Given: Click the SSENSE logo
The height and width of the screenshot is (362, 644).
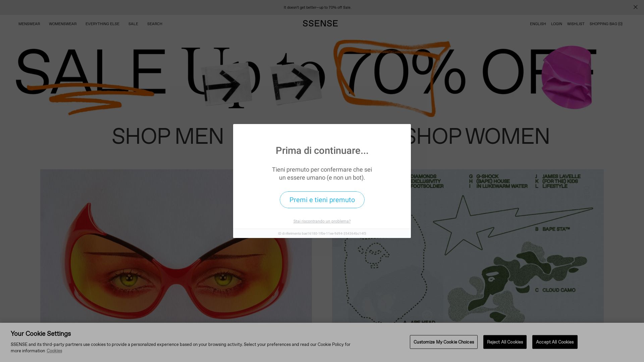Looking at the screenshot, I should (x=320, y=23).
